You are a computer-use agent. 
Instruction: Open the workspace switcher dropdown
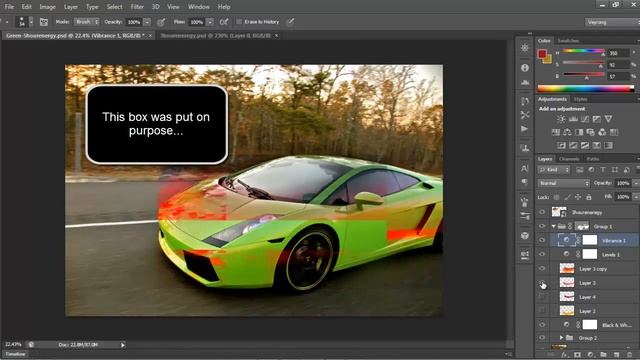612,22
